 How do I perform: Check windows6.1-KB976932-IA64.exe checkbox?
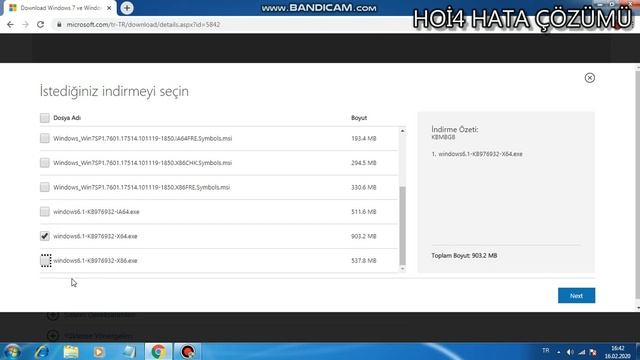(44, 211)
